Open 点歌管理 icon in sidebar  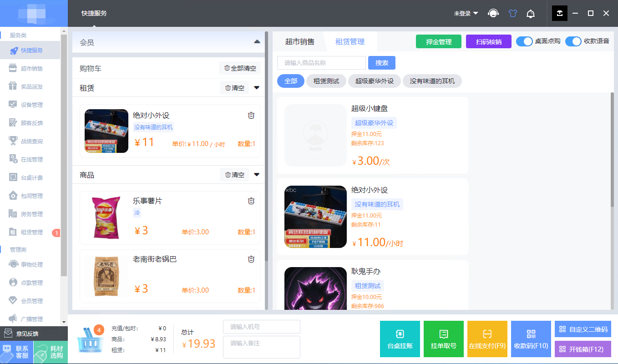13,283
